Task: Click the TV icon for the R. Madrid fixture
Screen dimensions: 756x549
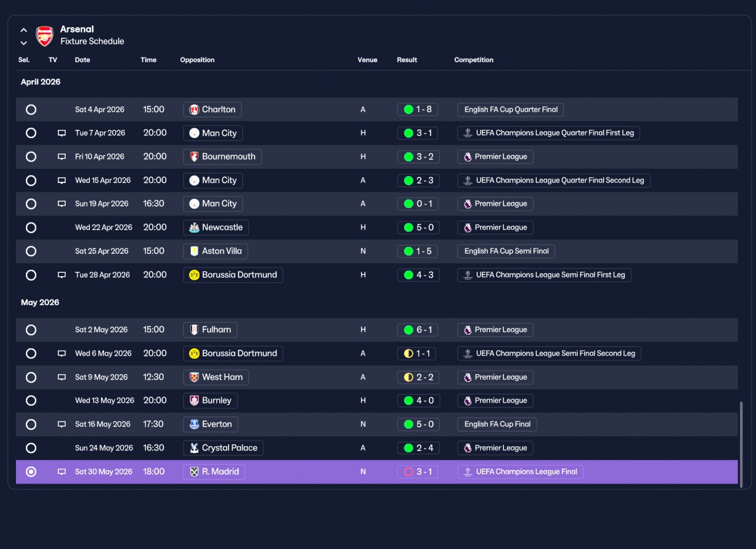Action: [61, 472]
